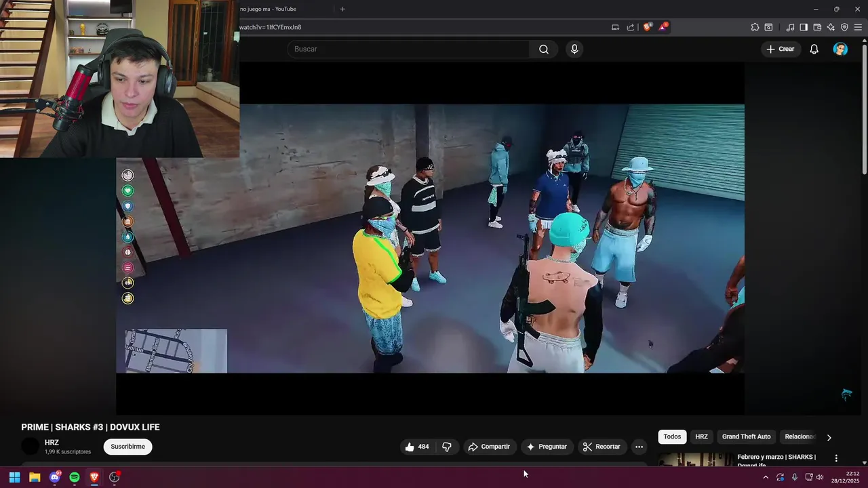Open the browser hamburger menu
Viewport: 868px width, 488px height.
tap(859, 27)
